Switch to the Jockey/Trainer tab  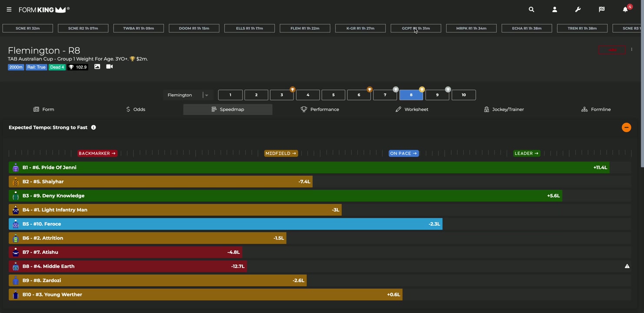click(504, 110)
